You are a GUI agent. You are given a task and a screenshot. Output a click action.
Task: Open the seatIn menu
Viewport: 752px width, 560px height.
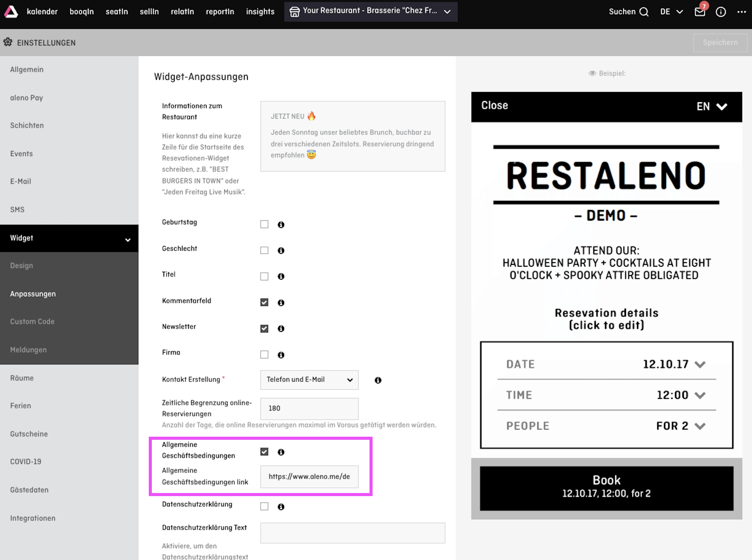(x=117, y=11)
